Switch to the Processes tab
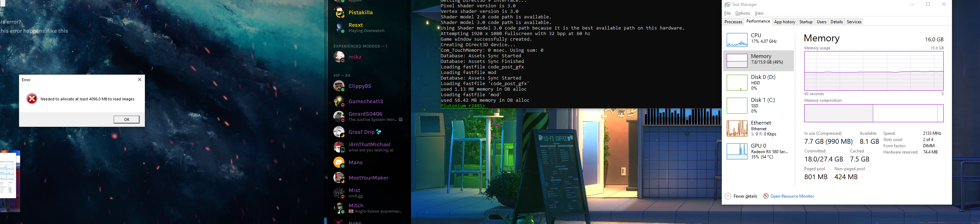Screen dimensions: 980x224 pyautogui.click(x=734, y=22)
